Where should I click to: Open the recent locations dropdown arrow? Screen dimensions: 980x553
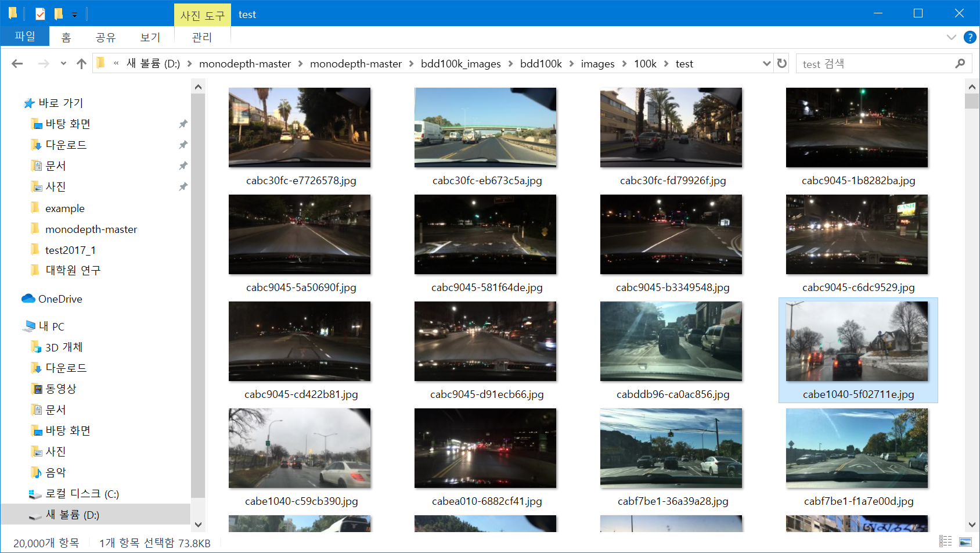(63, 64)
